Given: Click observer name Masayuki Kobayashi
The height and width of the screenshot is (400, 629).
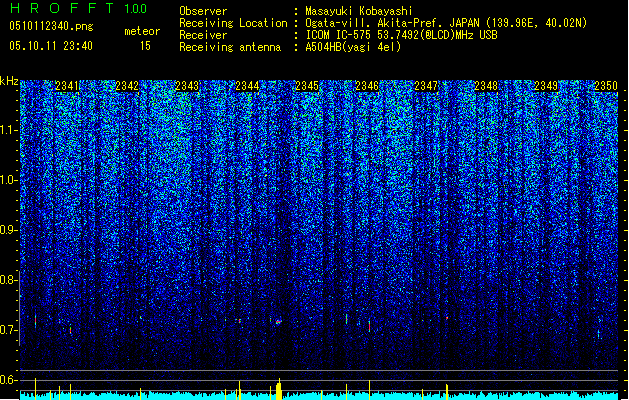Looking at the screenshot, I should pyautogui.click(x=359, y=11).
